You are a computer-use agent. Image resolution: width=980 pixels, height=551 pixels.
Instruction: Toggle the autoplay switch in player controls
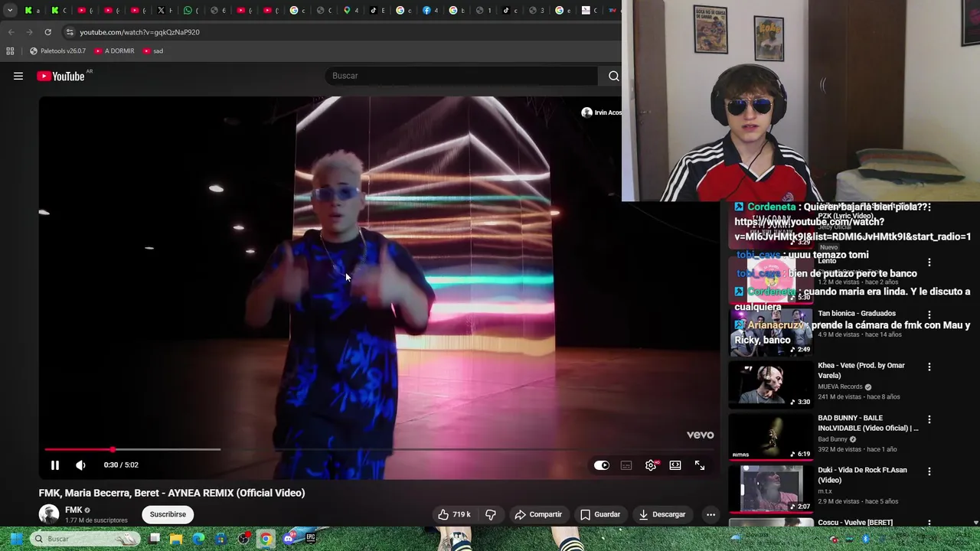(602, 465)
